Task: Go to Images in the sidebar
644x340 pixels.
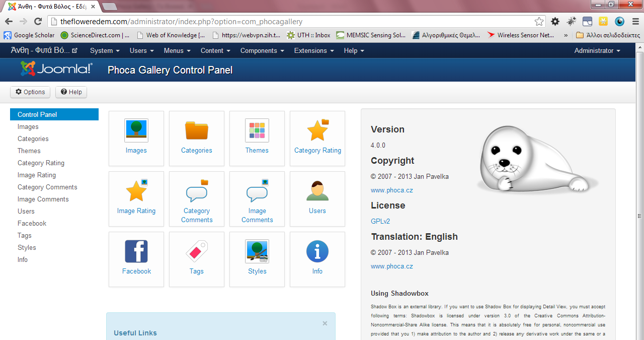Action: pos(28,126)
